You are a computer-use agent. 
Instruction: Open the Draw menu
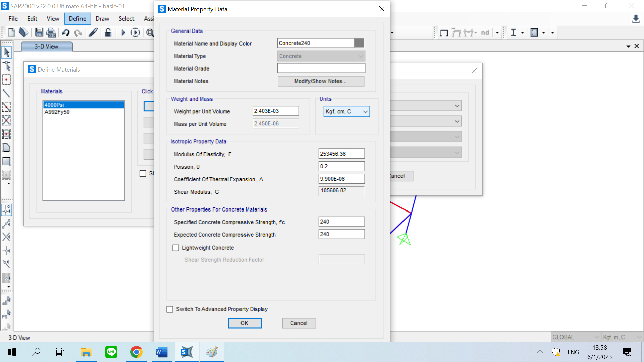tap(102, 19)
